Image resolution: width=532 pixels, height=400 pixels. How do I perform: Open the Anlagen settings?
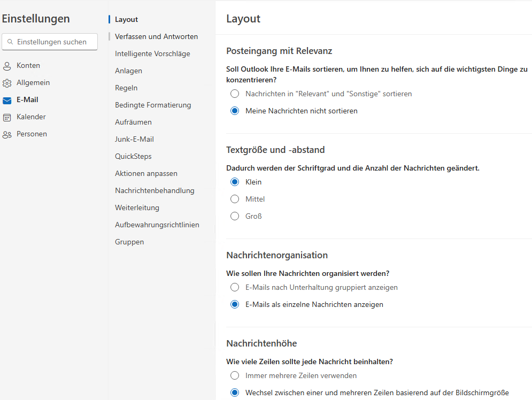(128, 71)
